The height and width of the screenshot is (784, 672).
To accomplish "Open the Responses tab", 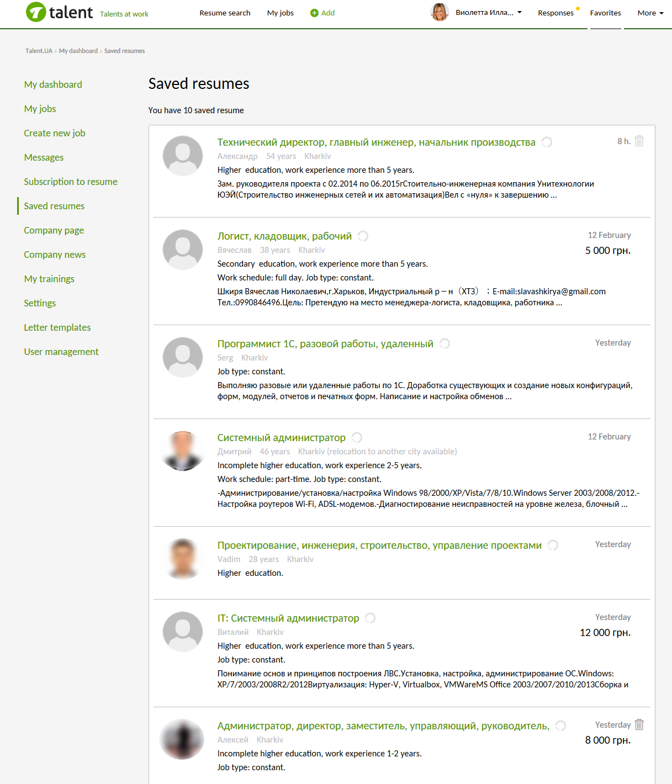I will pos(555,13).
